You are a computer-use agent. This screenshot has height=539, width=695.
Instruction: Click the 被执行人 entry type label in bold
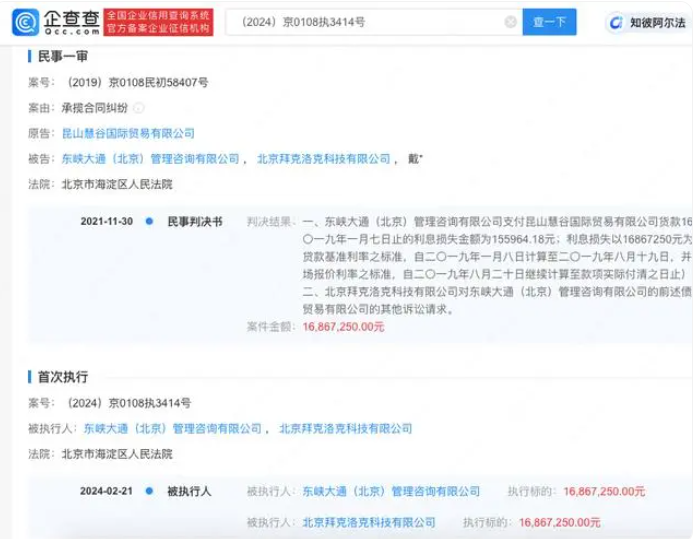[x=189, y=491]
